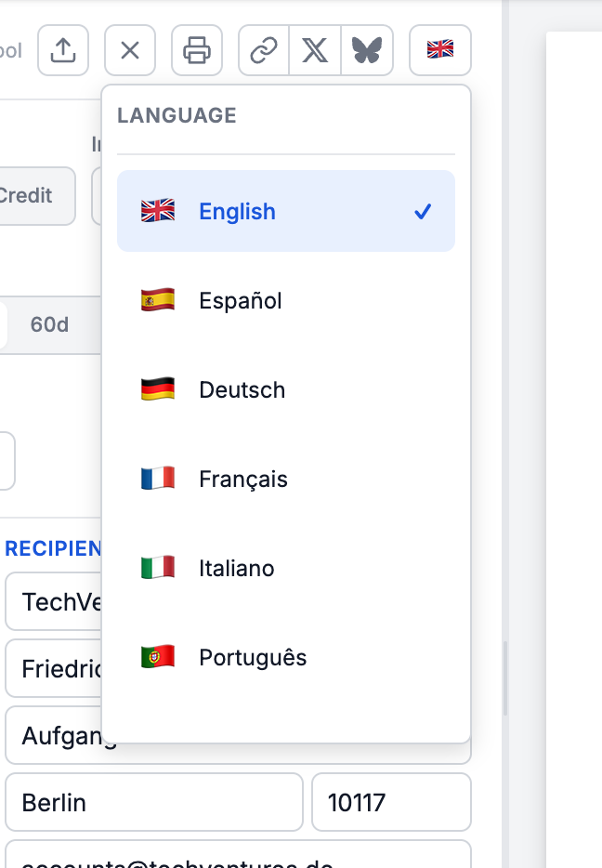Click the 10117 postal code field
This screenshot has width=602, height=868.
[x=391, y=802]
